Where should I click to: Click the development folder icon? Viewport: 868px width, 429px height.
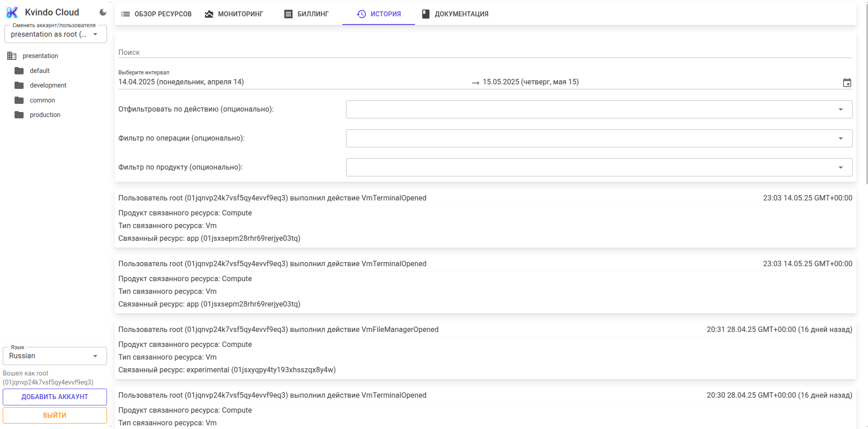(x=19, y=85)
